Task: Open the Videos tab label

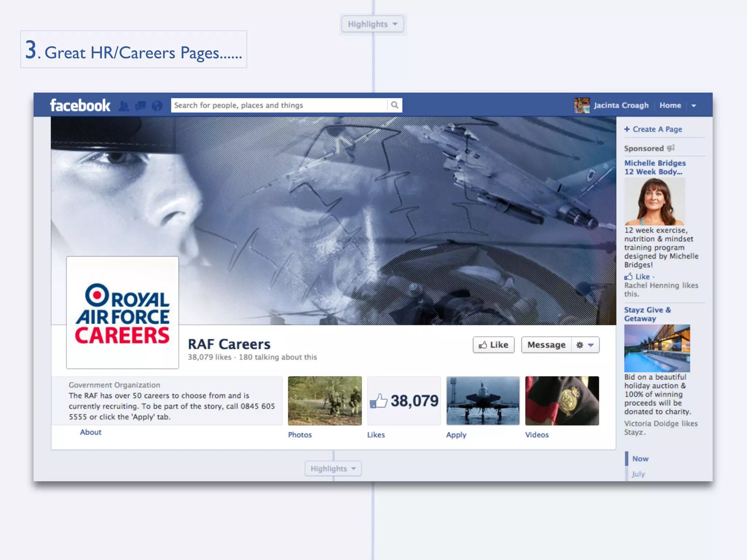Action: 537,435
